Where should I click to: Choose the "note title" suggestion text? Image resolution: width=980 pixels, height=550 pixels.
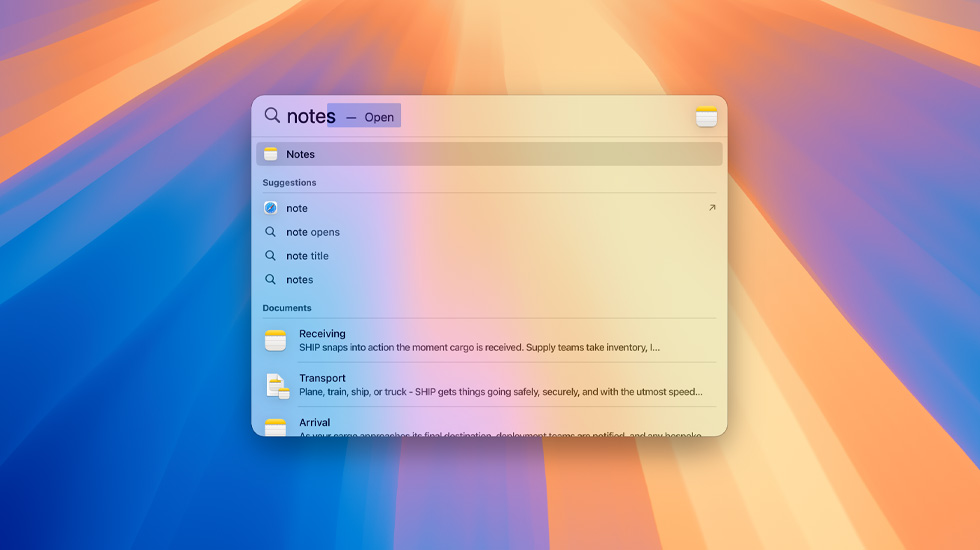307,256
